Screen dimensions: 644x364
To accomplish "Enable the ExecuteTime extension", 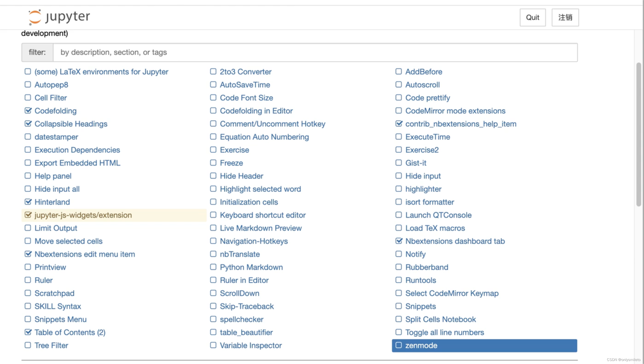I will [x=398, y=137].
